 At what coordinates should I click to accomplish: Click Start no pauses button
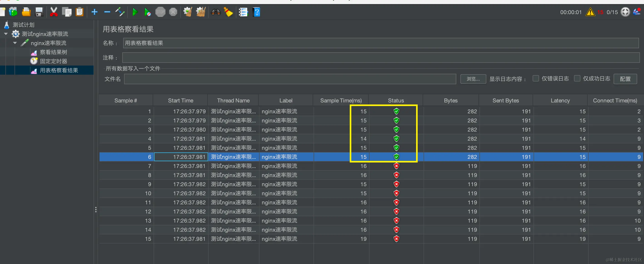pyautogui.click(x=147, y=12)
